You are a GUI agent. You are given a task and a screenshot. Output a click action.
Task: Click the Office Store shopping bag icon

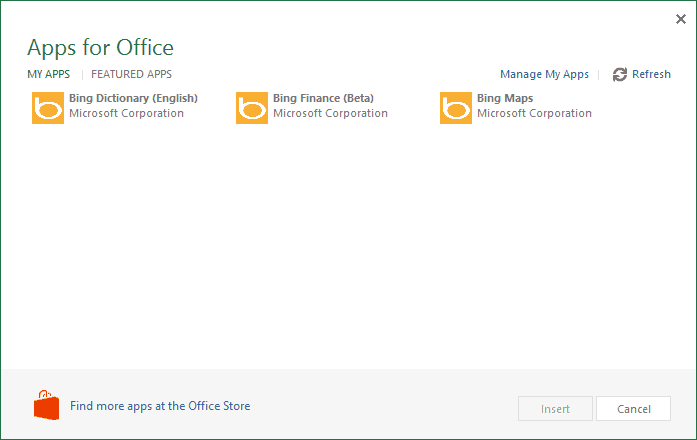[46, 405]
